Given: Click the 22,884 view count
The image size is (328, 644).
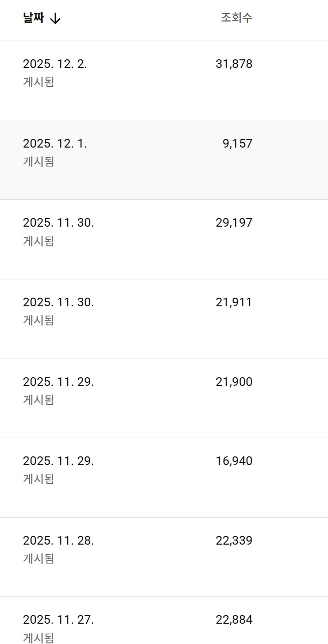Looking at the screenshot, I should (234, 620).
